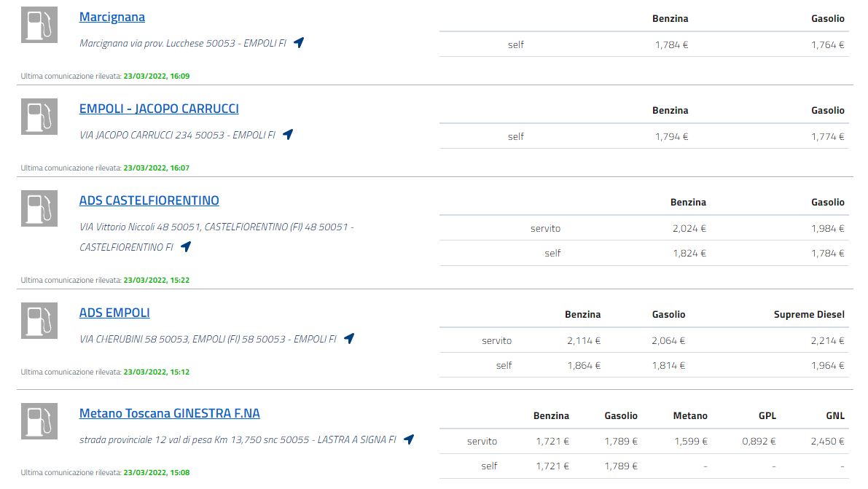Open navigation arrow for Via Jacopo Carrucci address
The width and height of the screenshot is (868, 489).
(288, 134)
